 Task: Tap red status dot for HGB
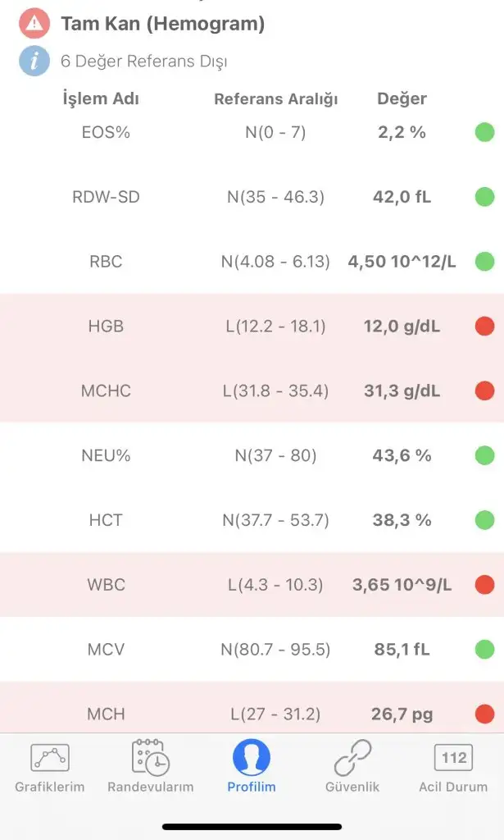[x=484, y=326]
